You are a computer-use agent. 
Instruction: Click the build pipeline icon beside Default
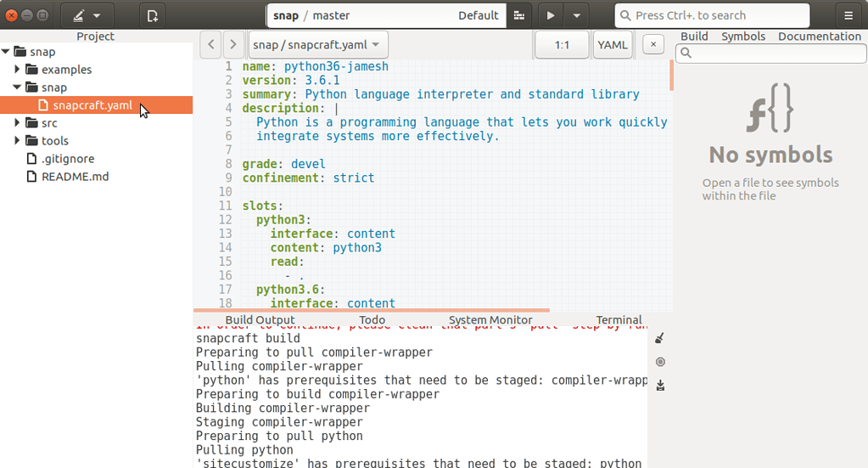518,15
